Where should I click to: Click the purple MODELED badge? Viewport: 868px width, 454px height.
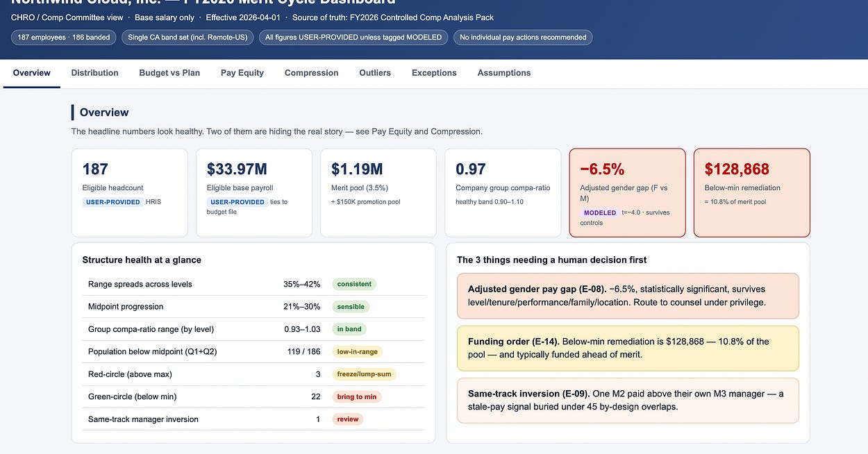click(x=600, y=212)
